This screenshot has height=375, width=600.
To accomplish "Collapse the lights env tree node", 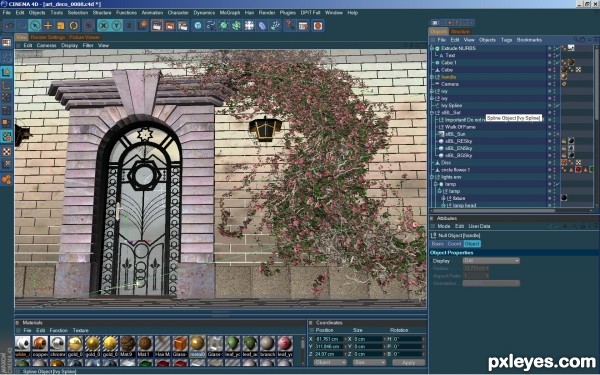I will pos(432,177).
